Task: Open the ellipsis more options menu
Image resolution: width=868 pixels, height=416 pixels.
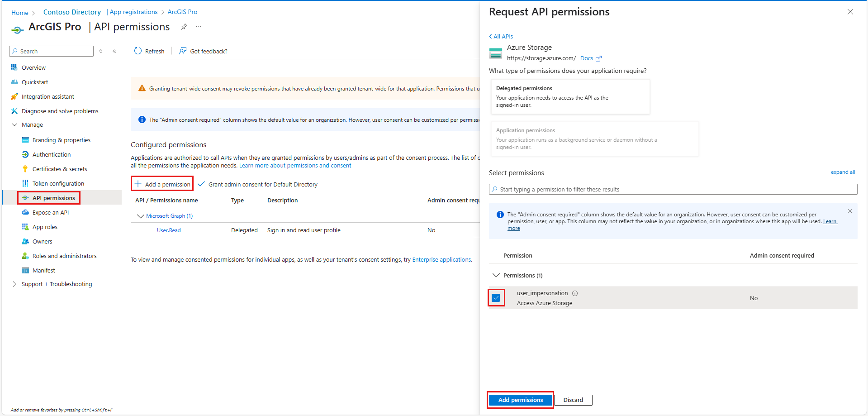Action: [199, 27]
